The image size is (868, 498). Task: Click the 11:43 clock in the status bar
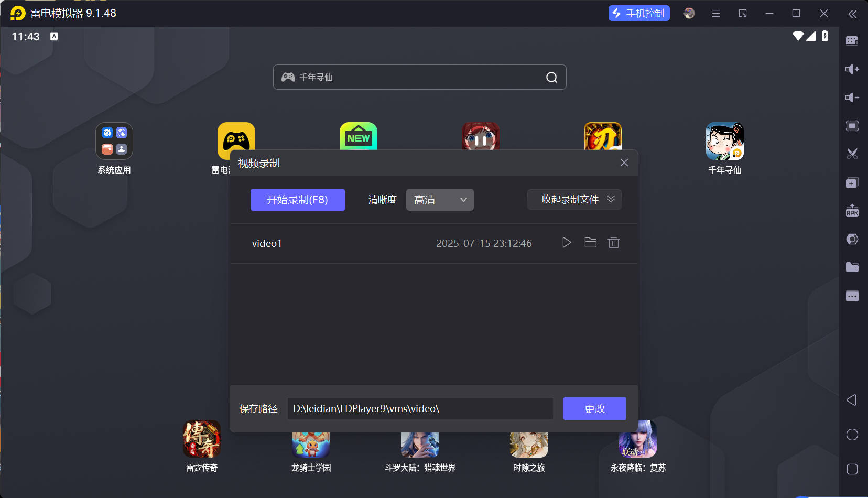(26, 37)
